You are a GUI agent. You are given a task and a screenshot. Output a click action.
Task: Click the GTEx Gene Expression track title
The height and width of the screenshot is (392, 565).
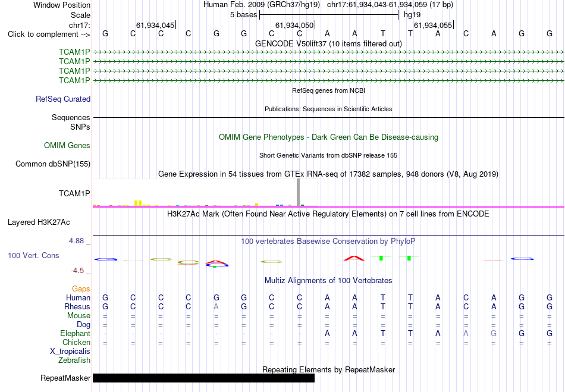[328, 174]
